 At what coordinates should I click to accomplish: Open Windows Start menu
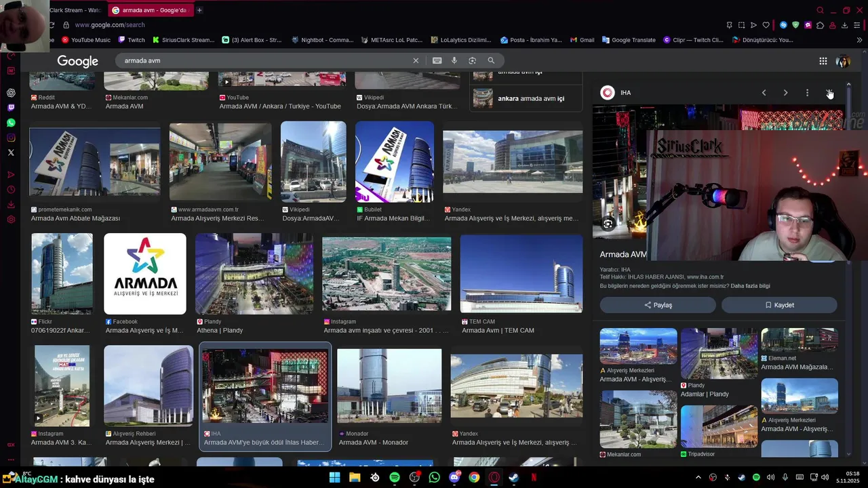pos(334,477)
